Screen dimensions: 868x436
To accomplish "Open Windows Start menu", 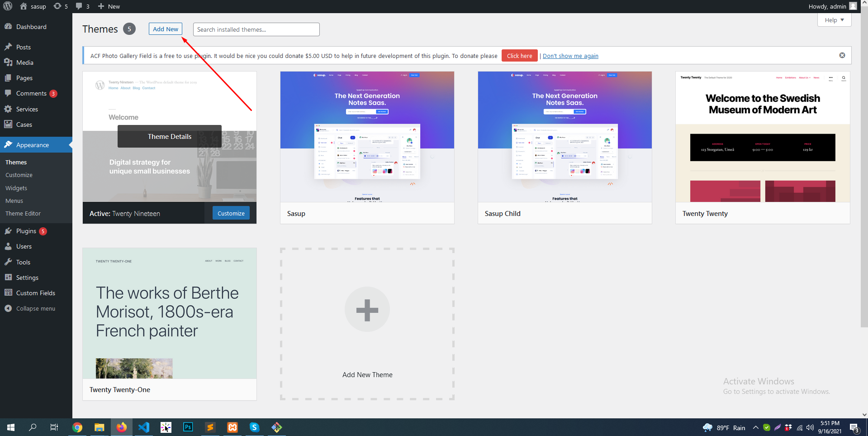I will coord(11,427).
